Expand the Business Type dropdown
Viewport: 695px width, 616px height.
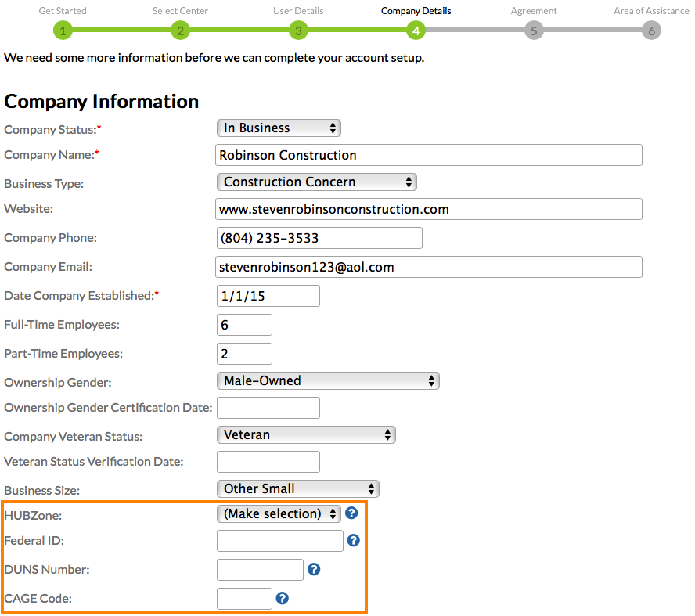316,182
